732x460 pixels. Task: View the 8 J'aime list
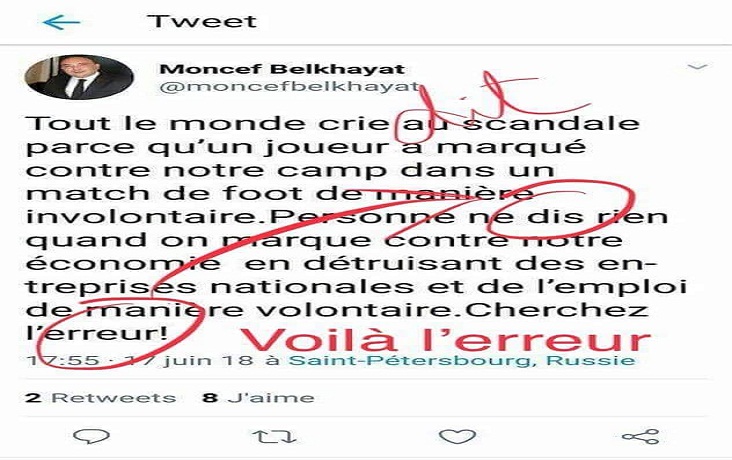point(258,398)
